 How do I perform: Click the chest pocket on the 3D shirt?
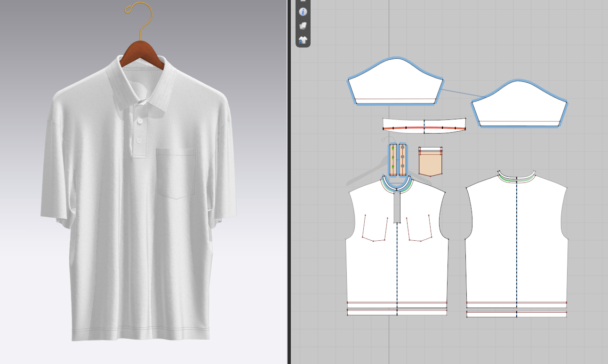176,173
